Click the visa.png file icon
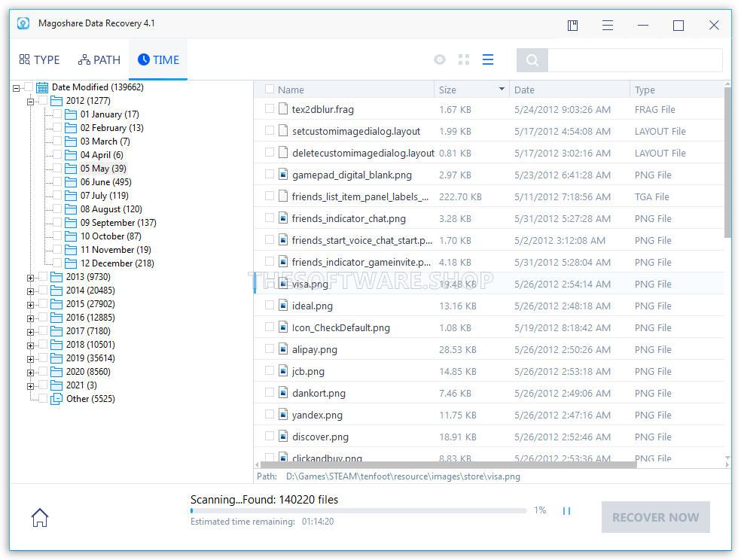 [x=283, y=284]
